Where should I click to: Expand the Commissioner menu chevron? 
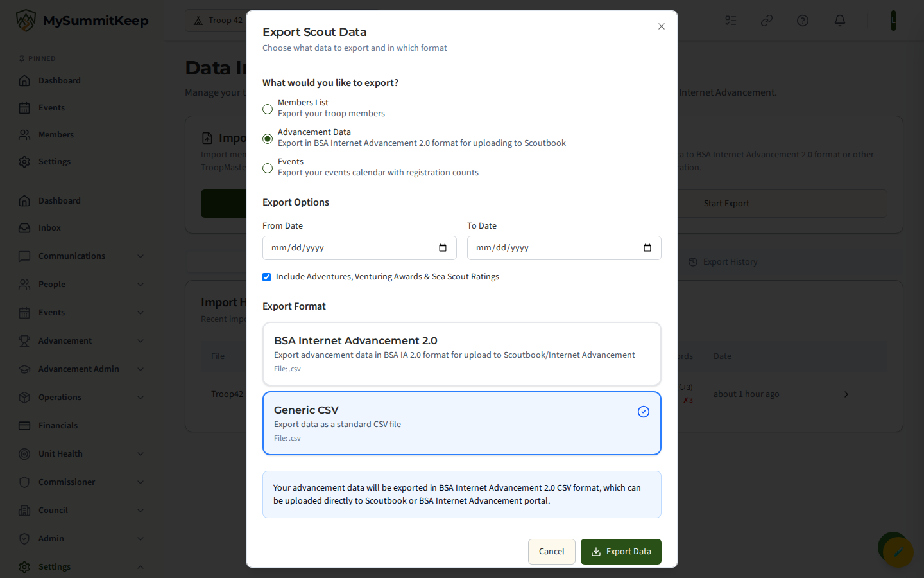click(141, 482)
